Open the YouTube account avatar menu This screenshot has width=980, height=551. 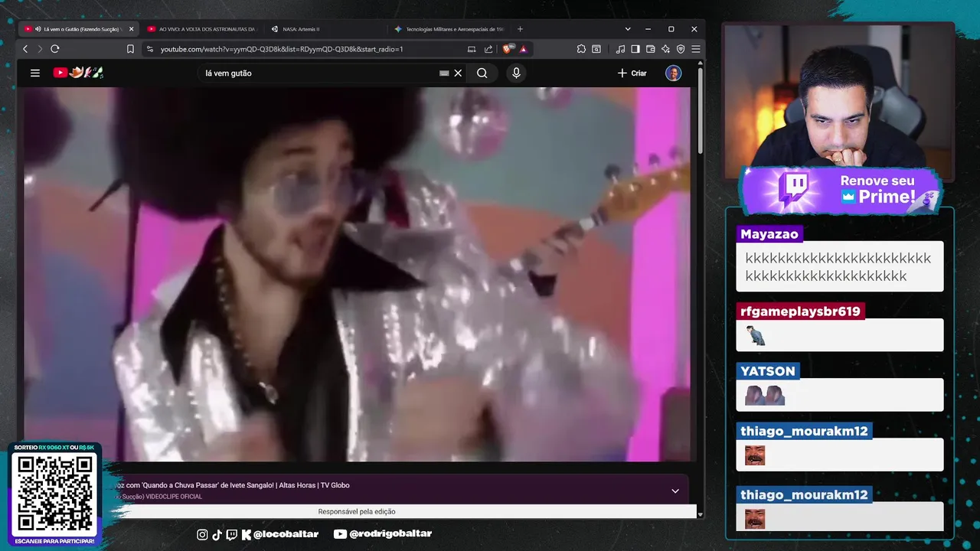tap(674, 73)
